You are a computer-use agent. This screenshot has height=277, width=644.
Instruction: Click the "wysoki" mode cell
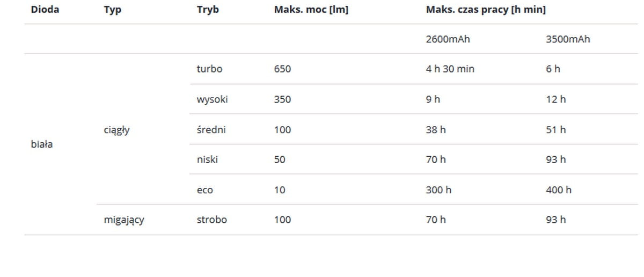click(212, 99)
